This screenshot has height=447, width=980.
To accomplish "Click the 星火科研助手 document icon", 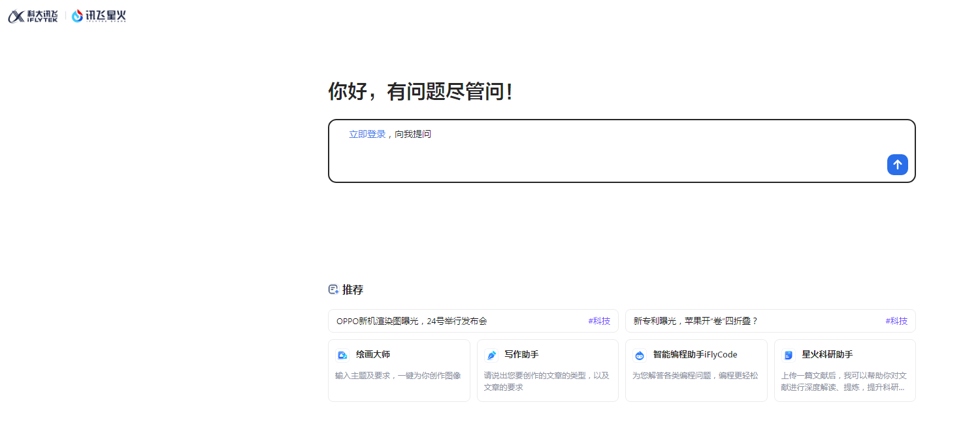I will click(789, 354).
